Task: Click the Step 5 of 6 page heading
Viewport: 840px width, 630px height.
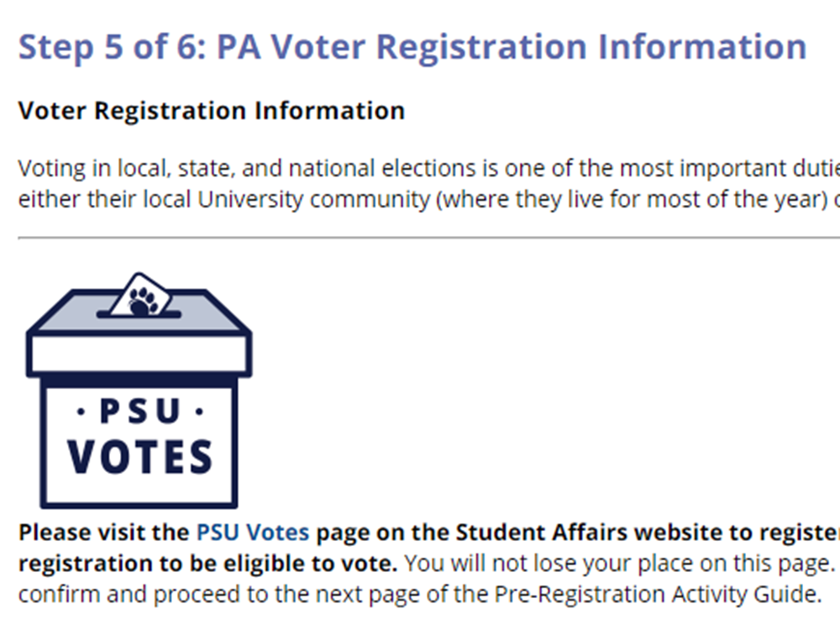Action: pos(412,47)
